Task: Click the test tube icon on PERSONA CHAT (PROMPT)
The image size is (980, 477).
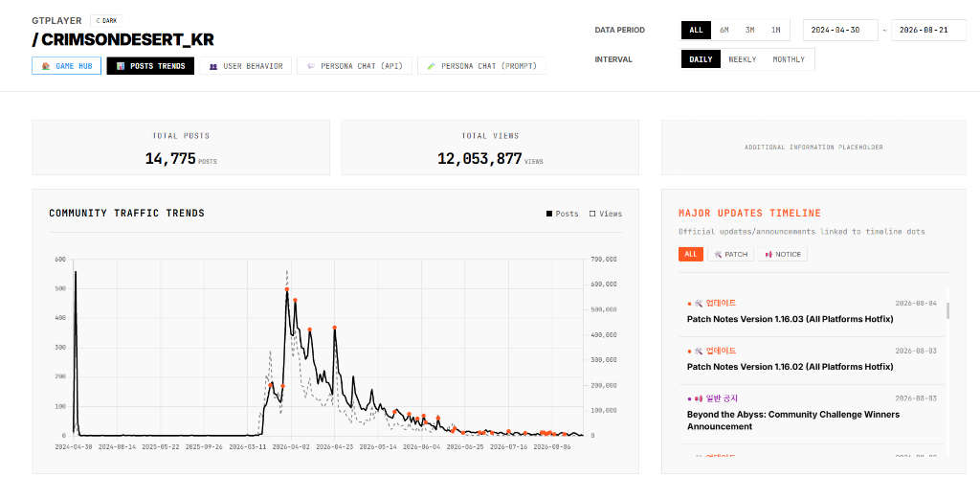Action: coord(431,66)
